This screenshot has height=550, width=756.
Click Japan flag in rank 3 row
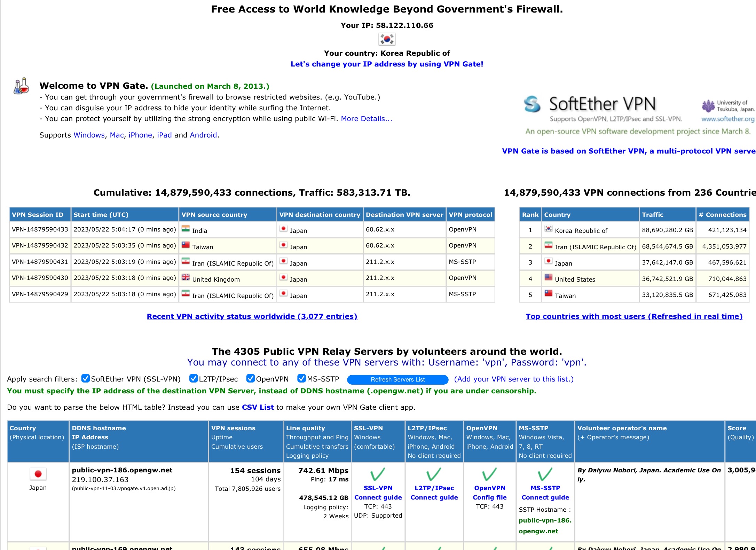pos(548,261)
